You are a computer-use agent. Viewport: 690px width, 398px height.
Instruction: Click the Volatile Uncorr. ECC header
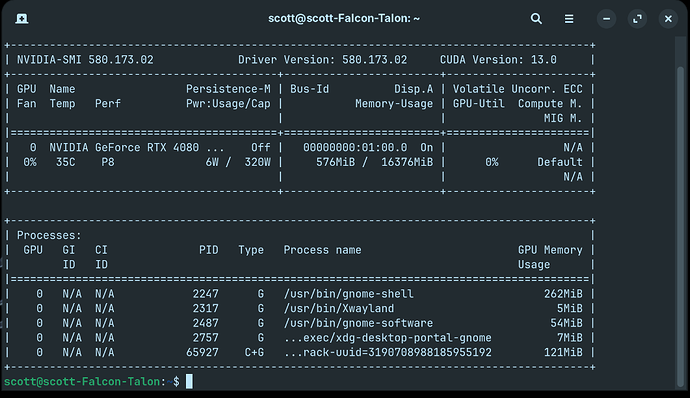[x=518, y=89]
